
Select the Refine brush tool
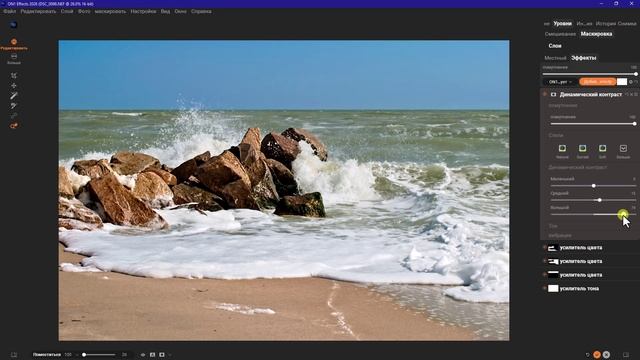click(14, 106)
